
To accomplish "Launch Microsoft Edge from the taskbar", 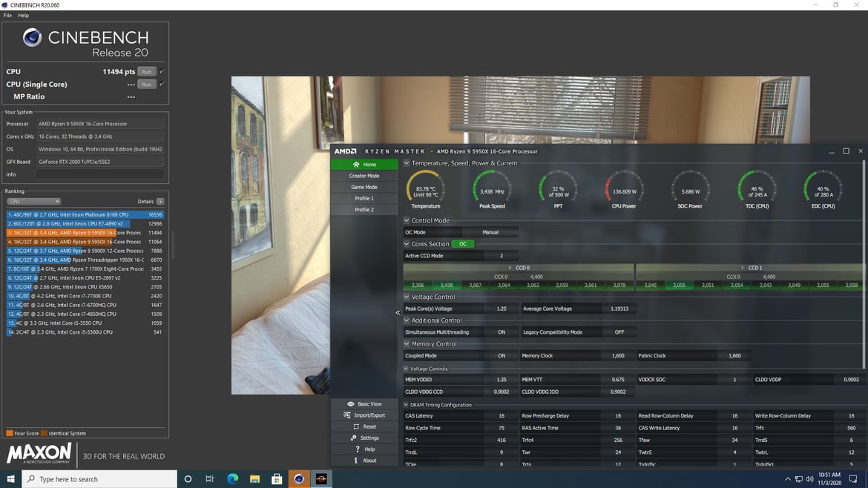I will [x=232, y=479].
